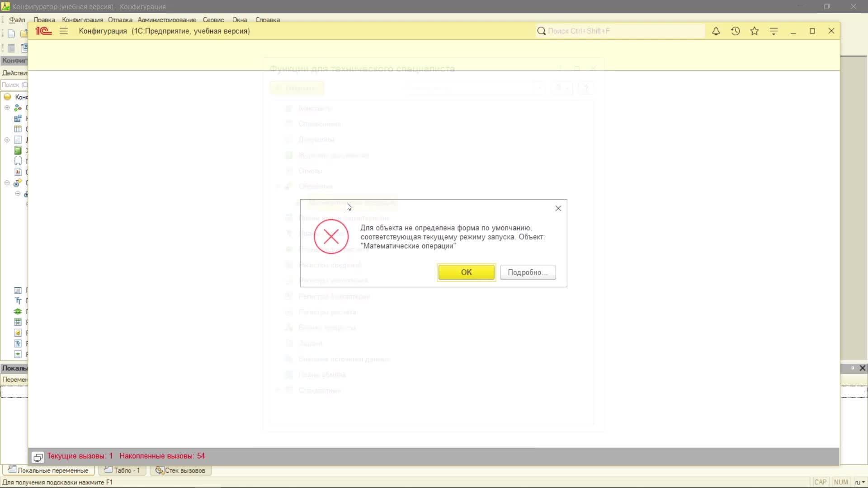The height and width of the screenshot is (488, 868).
Task: Select the Charts of characteristic types tree icon
Action: tap(18, 290)
